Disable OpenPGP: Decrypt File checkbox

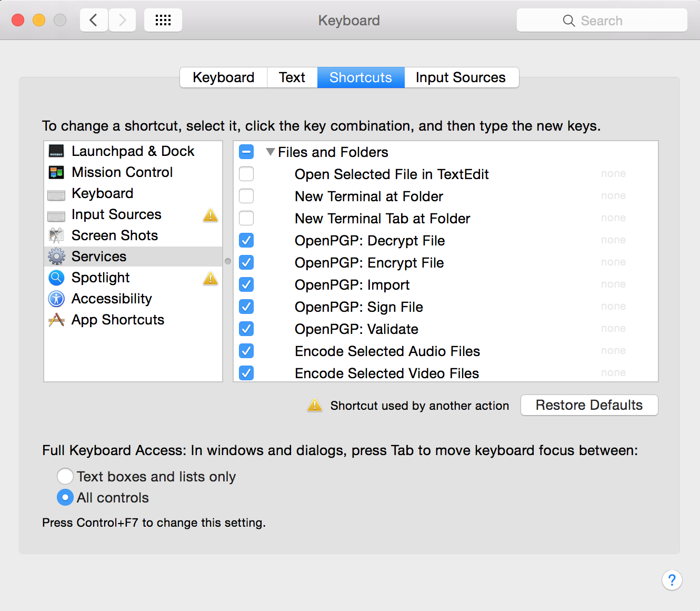[246, 240]
